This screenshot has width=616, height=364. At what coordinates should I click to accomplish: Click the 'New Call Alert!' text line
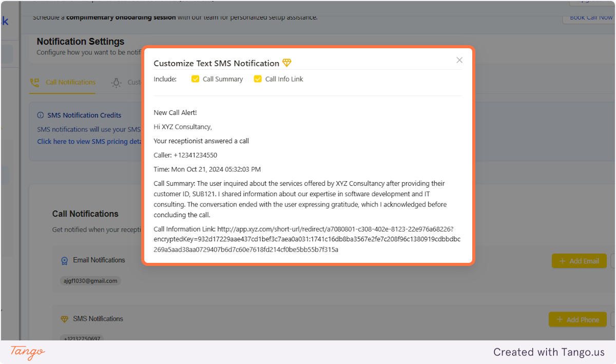[x=175, y=112]
